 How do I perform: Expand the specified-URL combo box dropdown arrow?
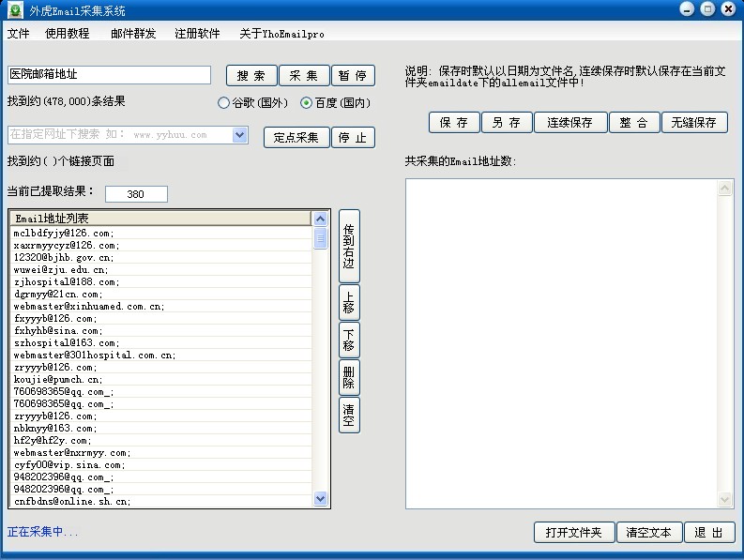240,135
